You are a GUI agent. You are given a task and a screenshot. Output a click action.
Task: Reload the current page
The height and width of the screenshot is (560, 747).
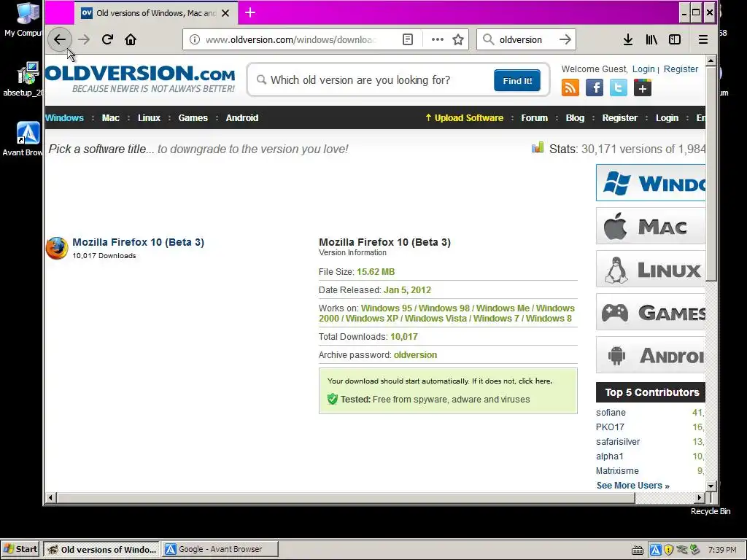point(107,39)
